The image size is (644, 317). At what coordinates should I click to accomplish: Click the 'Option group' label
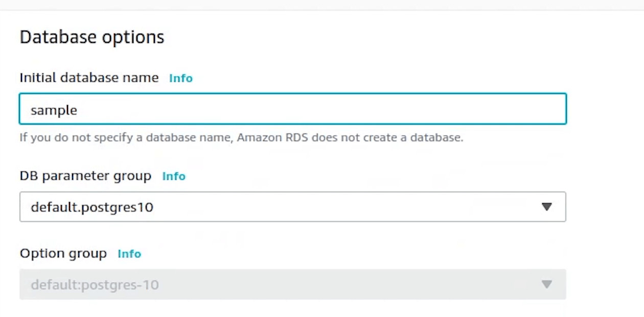(x=63, y=254)
